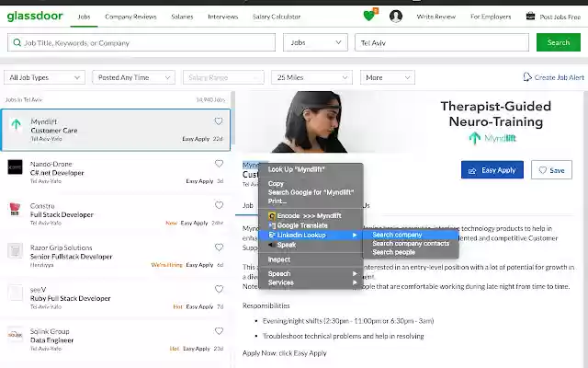Click the Myndlift arrow logo in the job list
Screen dimensions: 588x368
pos(16,124)
